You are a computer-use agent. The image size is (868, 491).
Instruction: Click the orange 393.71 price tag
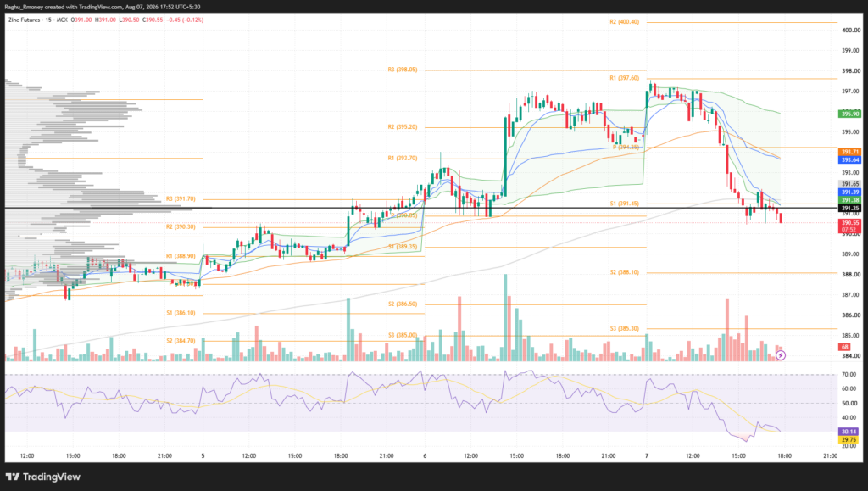[849, 152]
